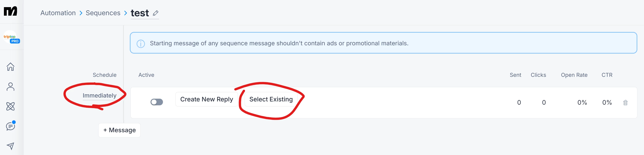This screenshot has width=644, height=155.
Task: Open the Automation atom icon
Action: (x=11, y=106)
